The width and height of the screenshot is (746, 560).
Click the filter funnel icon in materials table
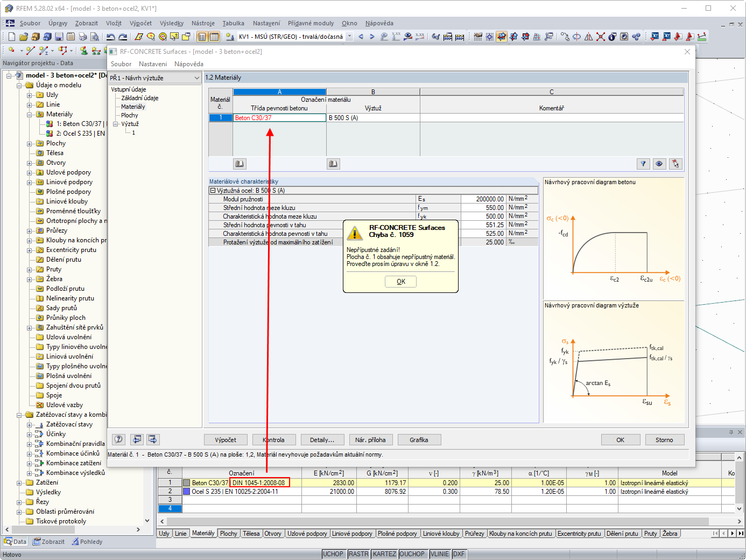pos(643,164)
